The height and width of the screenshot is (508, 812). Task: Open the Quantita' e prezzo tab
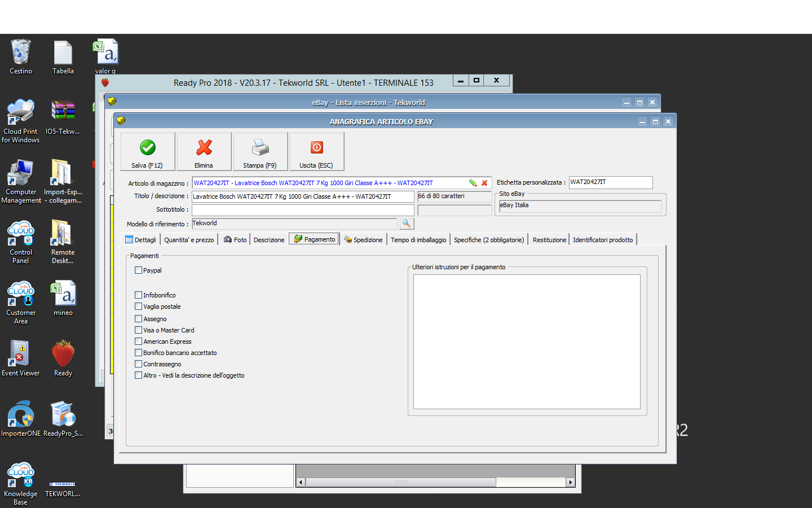click(189, 240)
